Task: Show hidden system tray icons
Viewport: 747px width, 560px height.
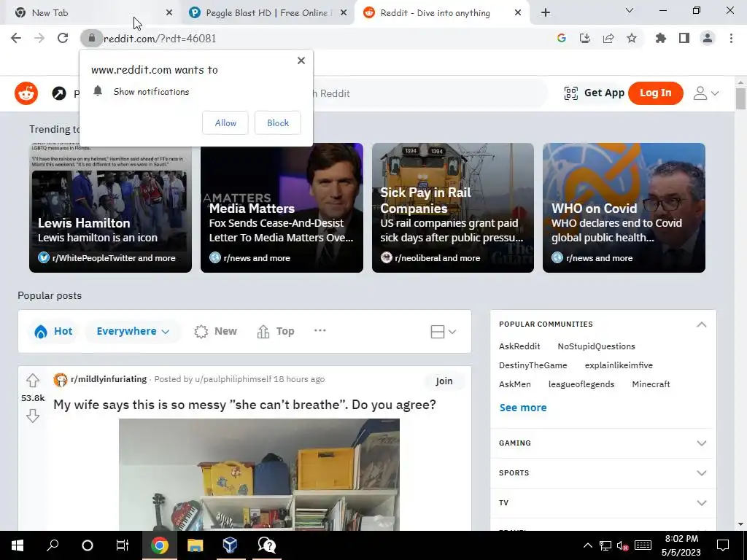Action: [x=588, y=545]
